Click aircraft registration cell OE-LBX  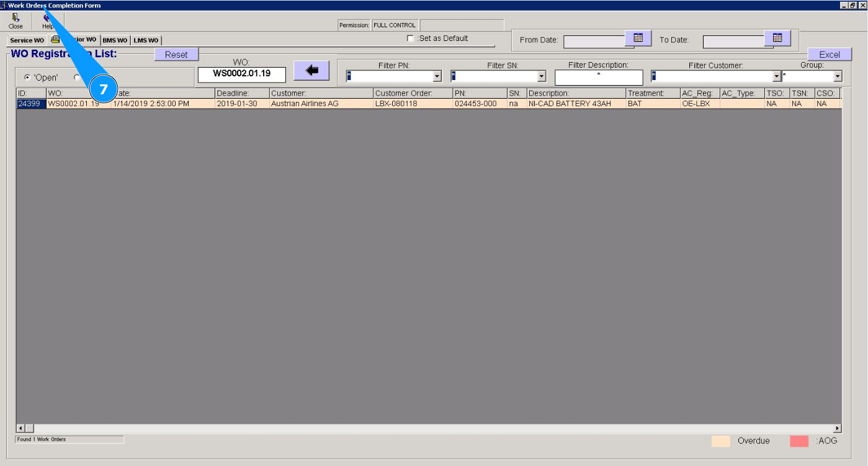tap(700, 104)
